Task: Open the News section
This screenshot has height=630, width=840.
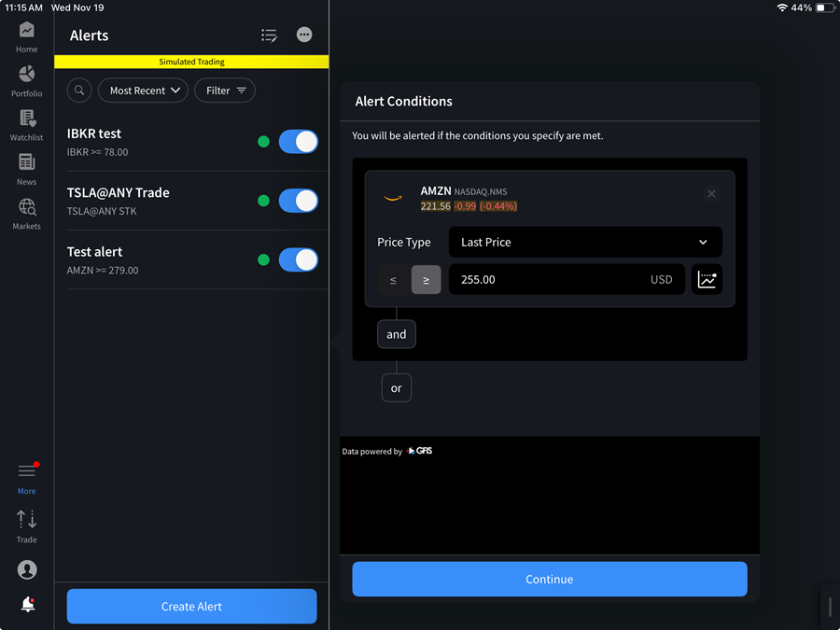Action: click(26, 168)
